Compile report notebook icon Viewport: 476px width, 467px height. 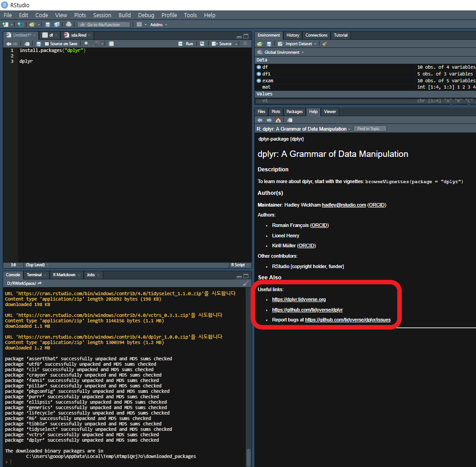(x=111, y=44)
